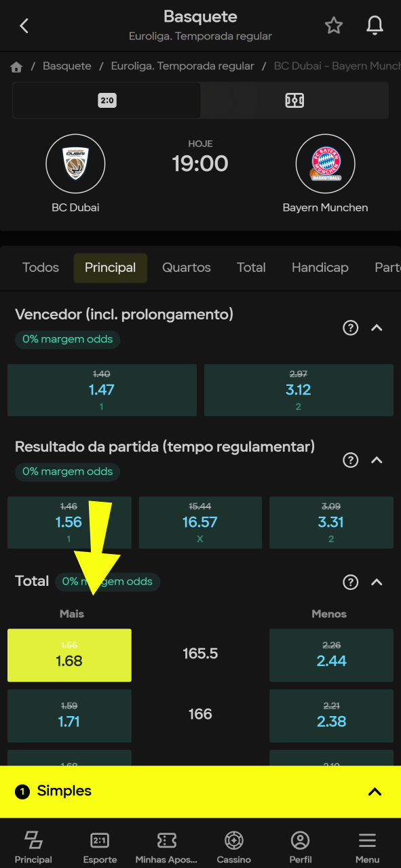The height and width of the screenshot is (868, 401).
Task: Collapse the Total market section
Action: tap(377, 582)
